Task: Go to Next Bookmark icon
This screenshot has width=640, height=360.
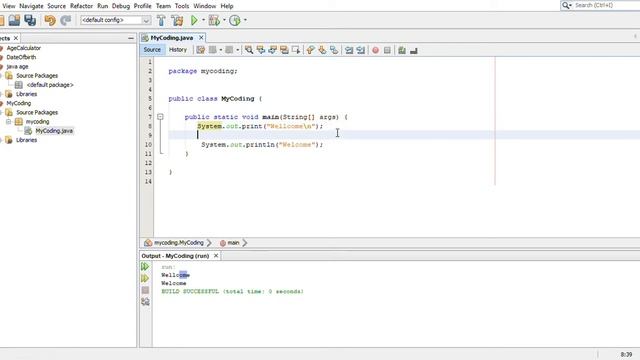Action: click(322, 50)
